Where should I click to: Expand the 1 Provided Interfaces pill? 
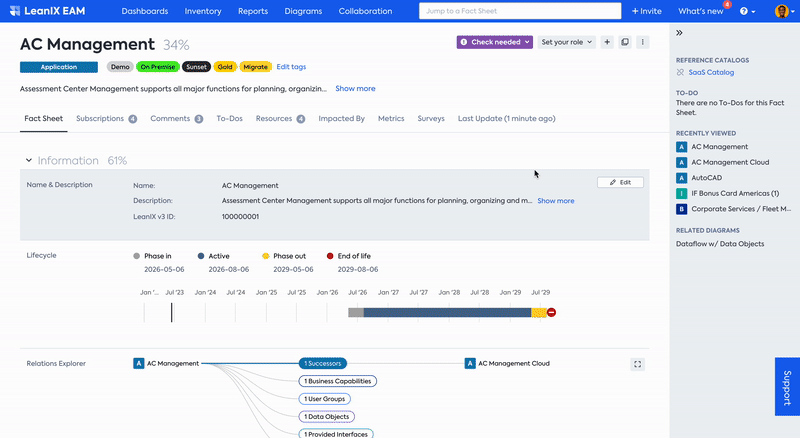[x=336, y=433]
